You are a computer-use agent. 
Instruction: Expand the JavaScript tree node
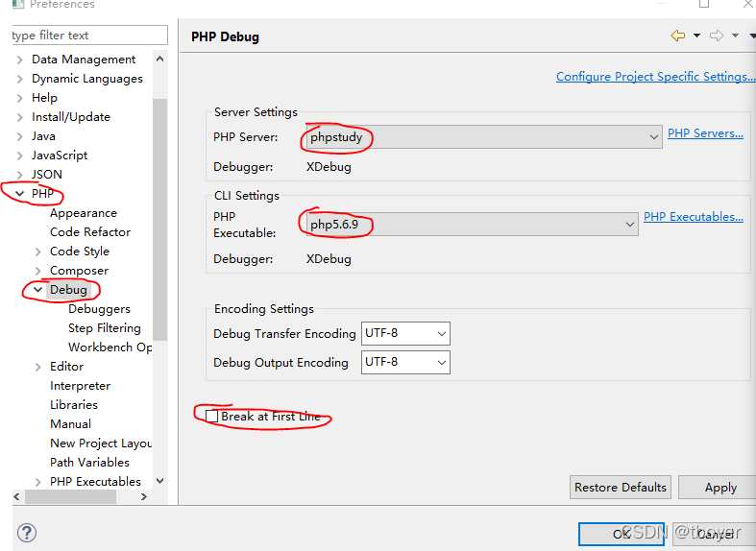(x=19, y=156)
